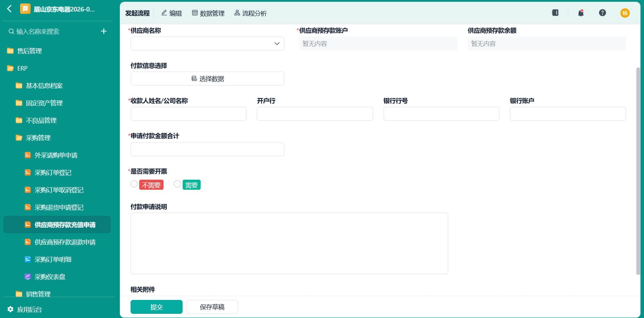Click the 应用后台 gear icon
The image size is (644, 318).
click(x=10, y=309)
